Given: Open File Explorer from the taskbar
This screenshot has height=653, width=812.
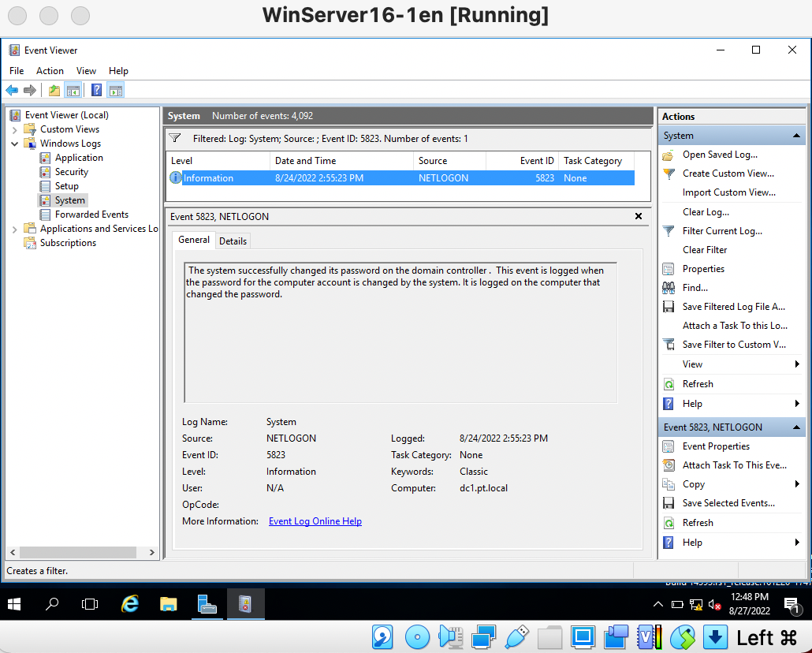Looking at the screenshot, I should (168, 604).
